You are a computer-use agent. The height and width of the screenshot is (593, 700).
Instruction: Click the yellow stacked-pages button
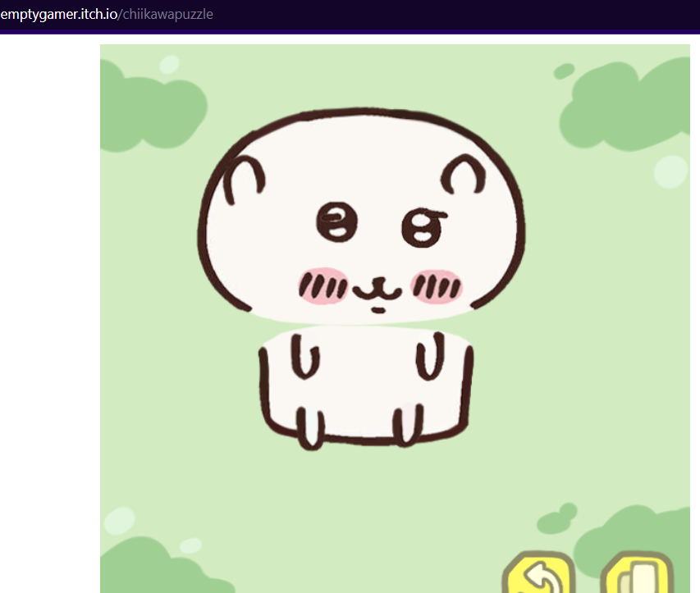pos(637,573)
